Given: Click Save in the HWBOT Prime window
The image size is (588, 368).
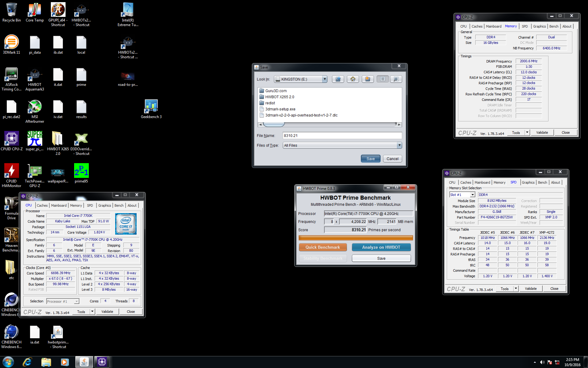Looking at the screenshot, I should pos(381,259).
